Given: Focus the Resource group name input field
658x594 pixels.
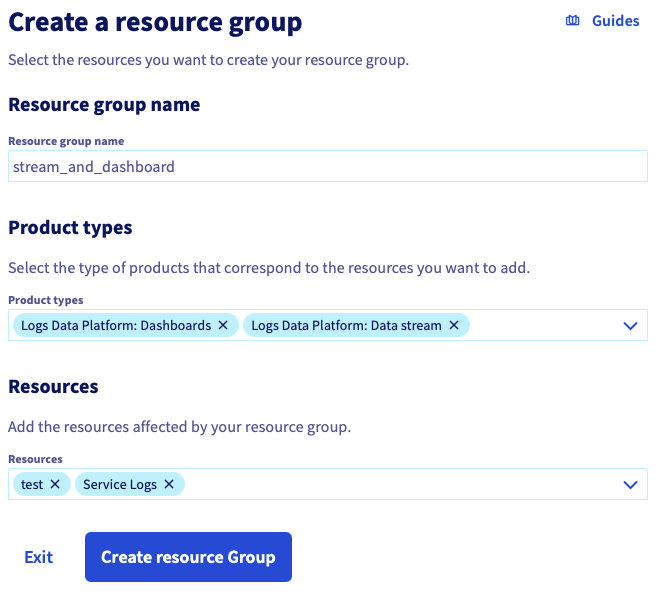Looking at the screenshot, I should [328, 166].
